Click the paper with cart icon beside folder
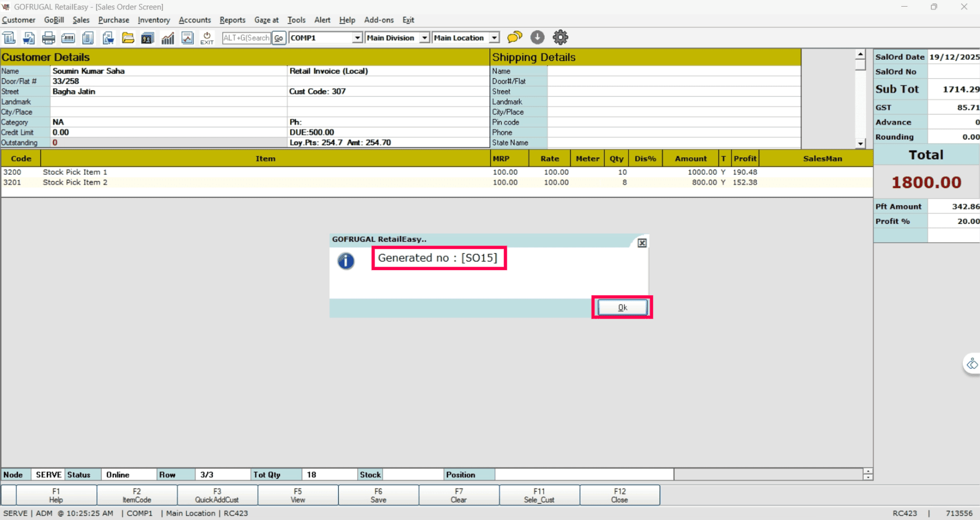This screenshot has height=520, width=980. [108, 38]
